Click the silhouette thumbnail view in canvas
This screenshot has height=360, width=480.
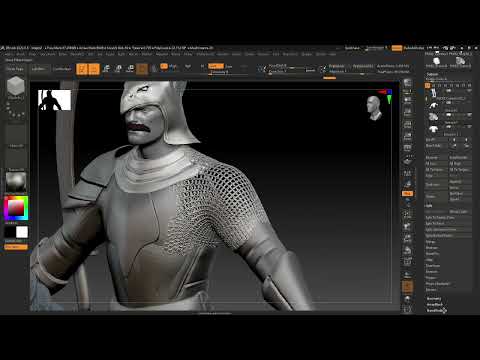point(54,100)
